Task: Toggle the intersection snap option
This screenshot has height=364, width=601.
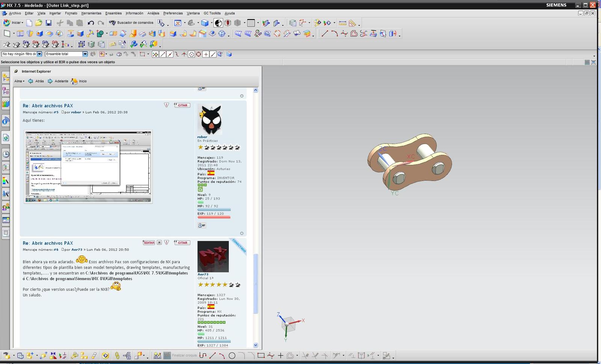Action: tap(184, 54)
